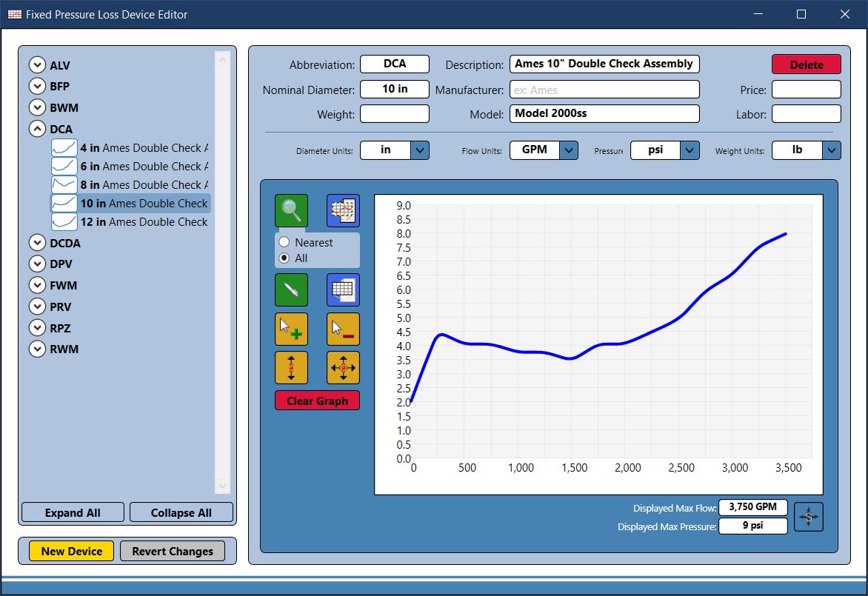Open the Flow Units GPM dropdown
The width and height of the screenshot is (868, 596).
(569, 150)
